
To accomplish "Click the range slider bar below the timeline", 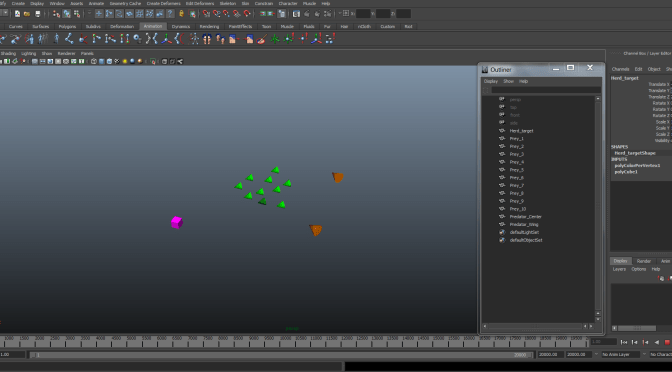I will tap(282, 355).
